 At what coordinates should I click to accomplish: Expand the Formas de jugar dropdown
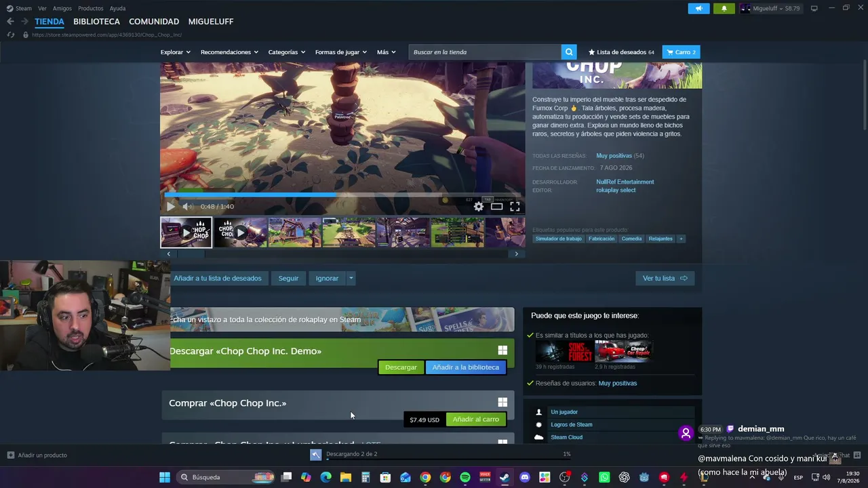click(341, 52)
